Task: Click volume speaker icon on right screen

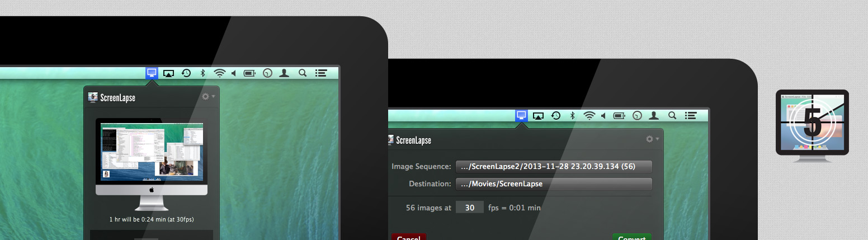Action: 603,116
